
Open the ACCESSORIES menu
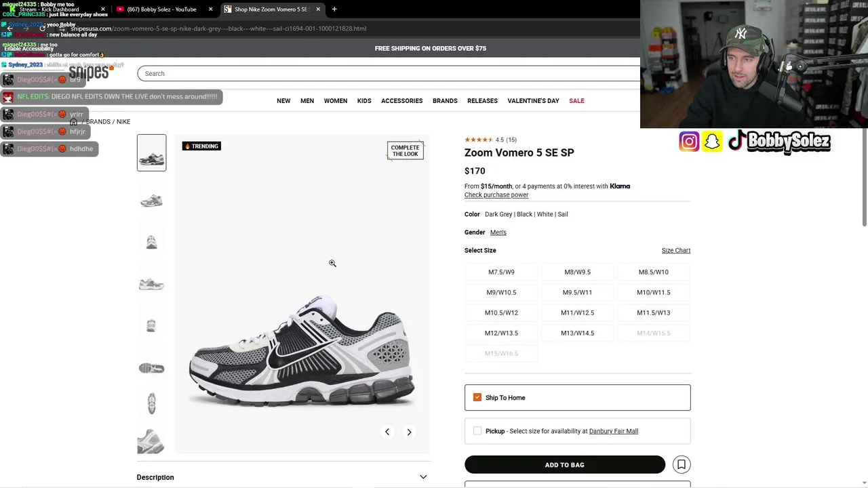coord(401,101)
